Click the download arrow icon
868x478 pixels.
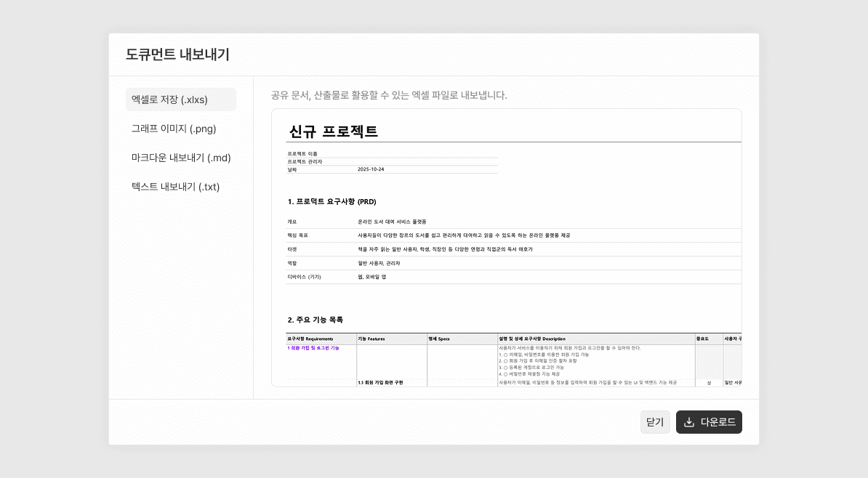(688, 422)
